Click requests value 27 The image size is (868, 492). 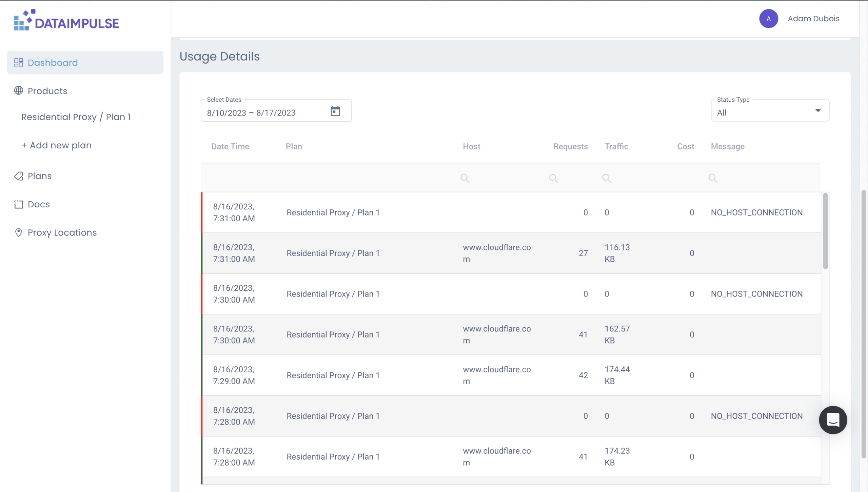(x=583, y=253)
